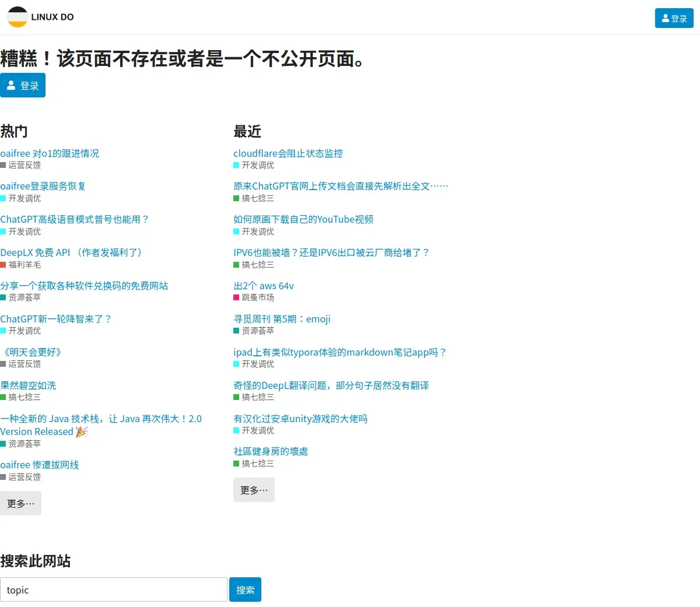Click the 搜索 search button
The image size is (700, 607).
click(245, 590)
